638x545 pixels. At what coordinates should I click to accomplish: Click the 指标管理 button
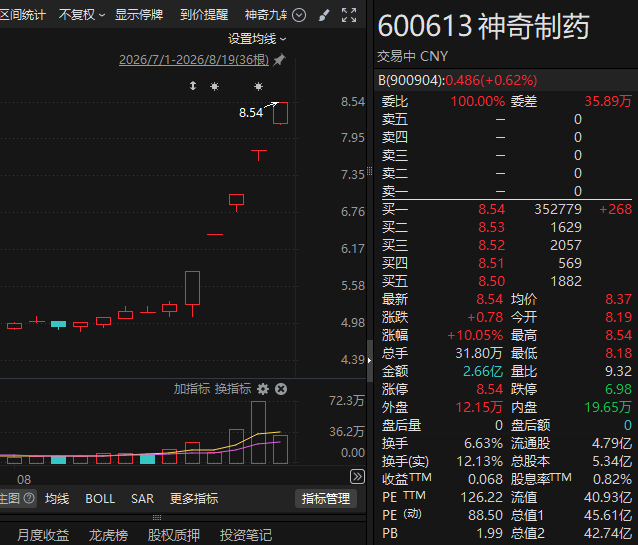326,499
